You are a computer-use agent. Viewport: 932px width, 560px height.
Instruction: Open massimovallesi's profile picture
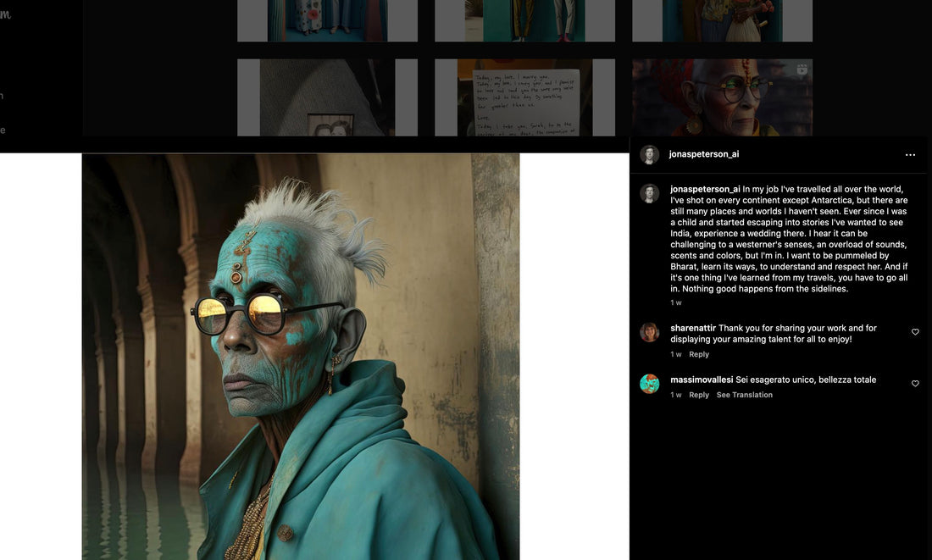tap(650, 384)
